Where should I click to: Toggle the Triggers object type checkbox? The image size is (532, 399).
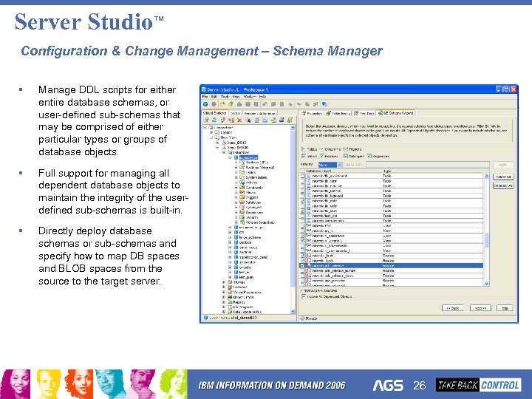pyautogui.click(x=346, y=149)
